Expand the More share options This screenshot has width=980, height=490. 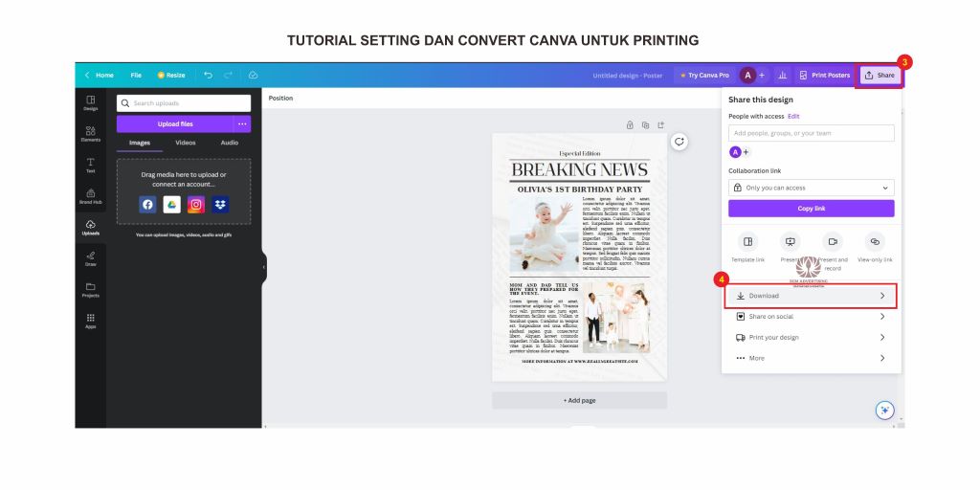pos(812,358)
